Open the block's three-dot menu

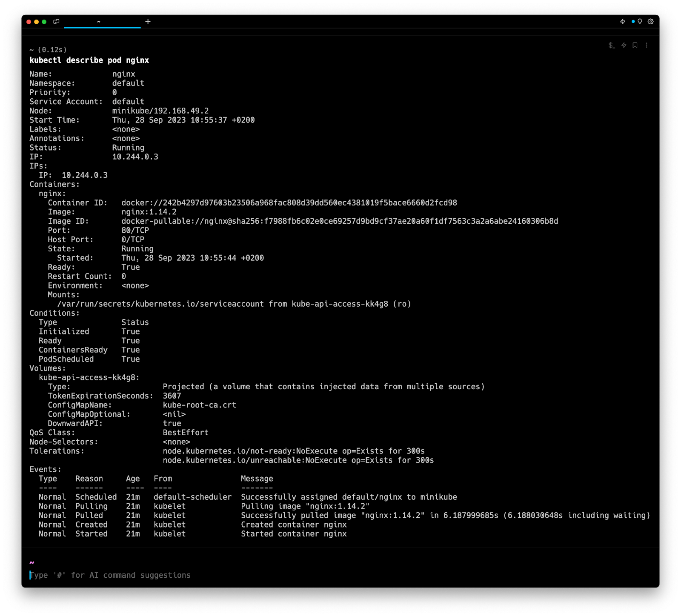point(647,46)
